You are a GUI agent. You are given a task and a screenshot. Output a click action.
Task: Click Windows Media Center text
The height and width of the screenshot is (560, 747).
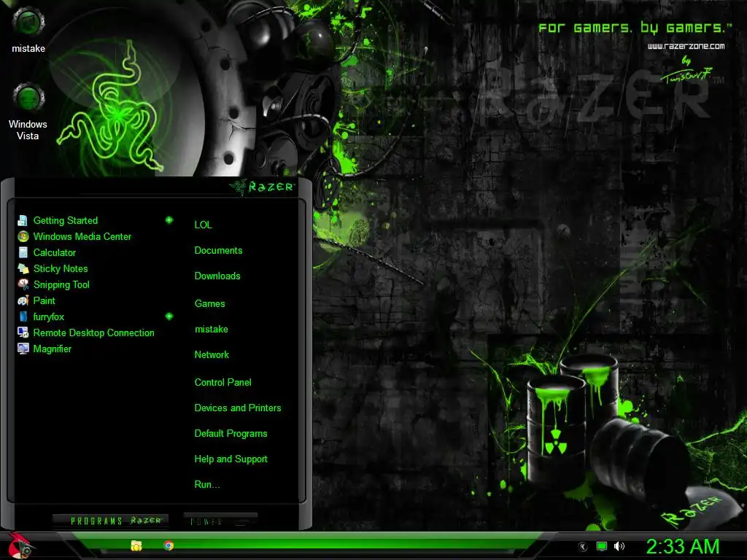(x=82, y=237)
